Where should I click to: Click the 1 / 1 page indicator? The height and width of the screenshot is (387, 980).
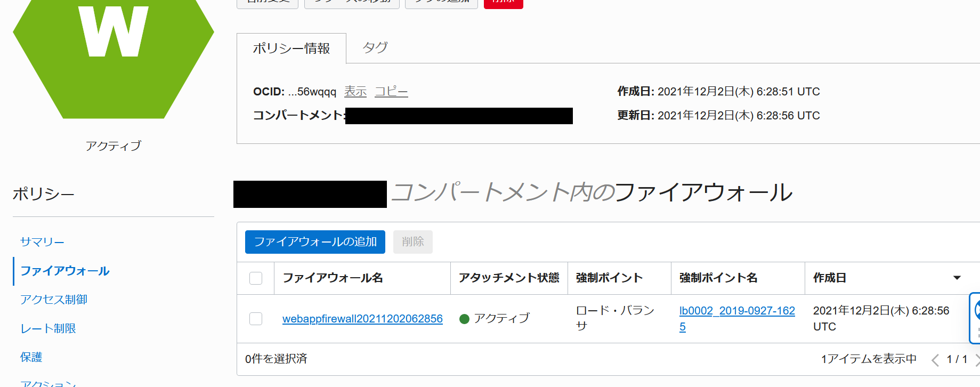point(957,359)
